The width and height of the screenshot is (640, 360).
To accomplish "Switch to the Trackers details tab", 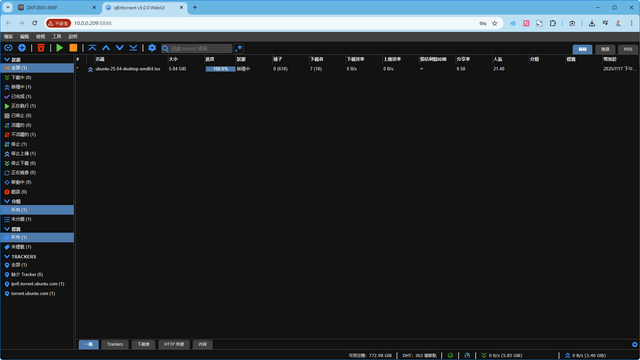I will click(115, 344).
